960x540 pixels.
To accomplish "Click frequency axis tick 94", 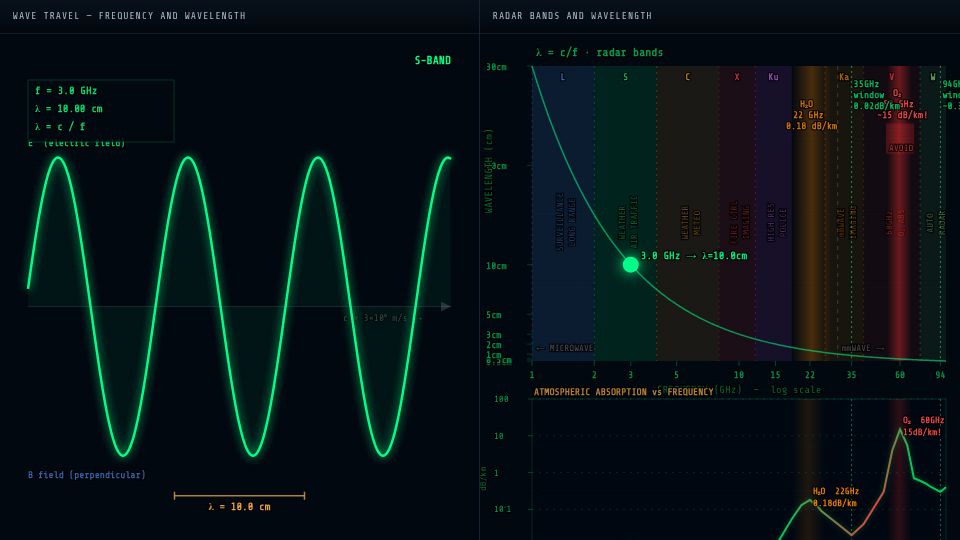I will click(940, 375).
